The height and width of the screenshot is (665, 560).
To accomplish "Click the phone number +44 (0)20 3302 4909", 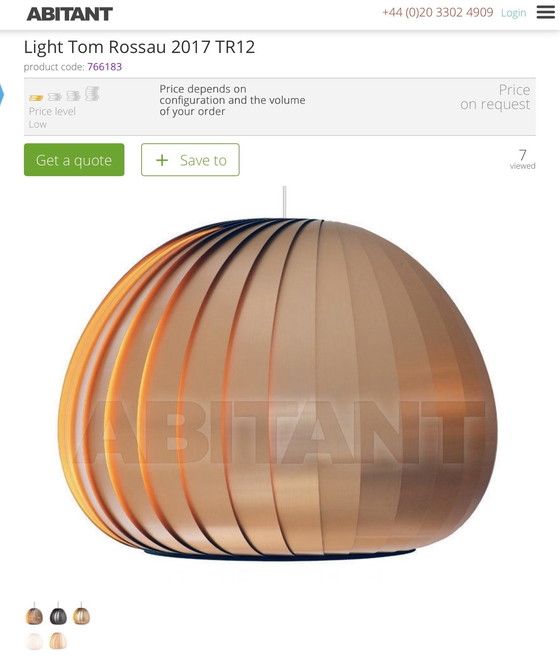I will point(438,12).
